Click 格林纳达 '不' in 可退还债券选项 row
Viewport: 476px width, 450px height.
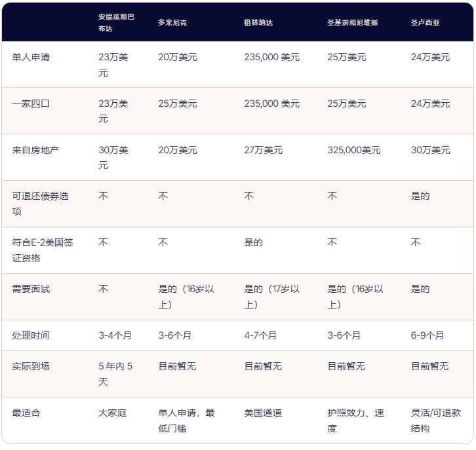click(249, 196)
